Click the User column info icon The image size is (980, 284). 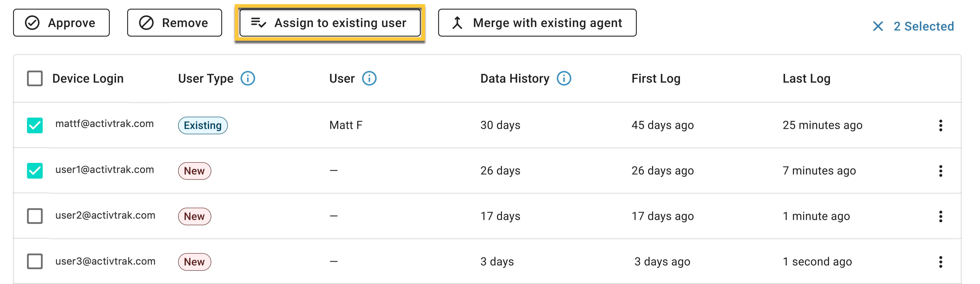[369, 78]
